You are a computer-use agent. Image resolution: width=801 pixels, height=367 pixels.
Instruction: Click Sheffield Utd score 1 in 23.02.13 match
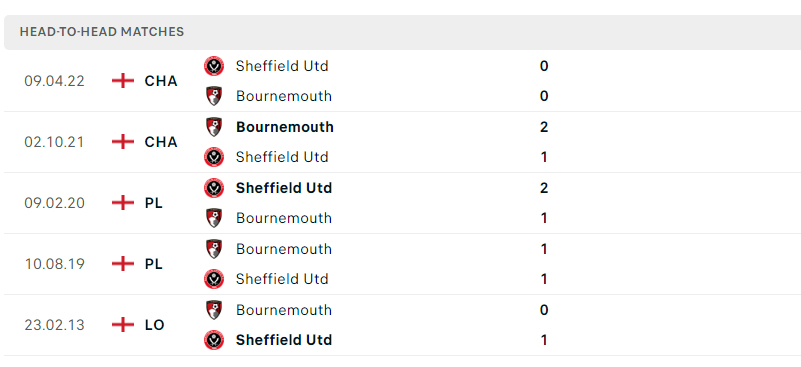[544, 340]
